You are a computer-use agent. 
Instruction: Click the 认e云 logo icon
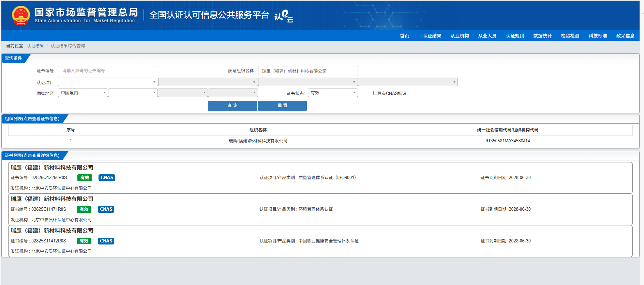(284, 16)
